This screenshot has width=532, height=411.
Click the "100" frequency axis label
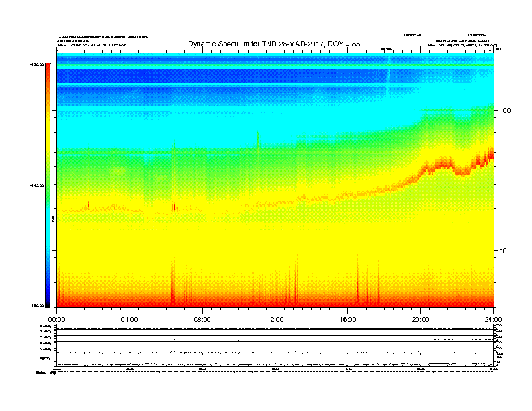pos(505,111)
